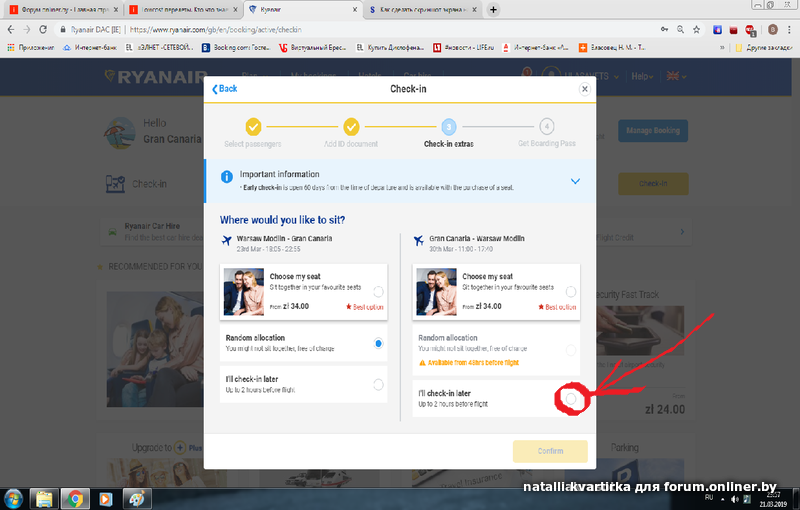Click the saved password key icon

664,30
